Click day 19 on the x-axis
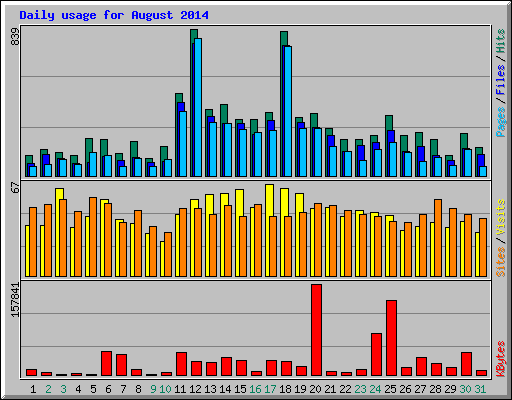The image size is (512, 400). 300,389
